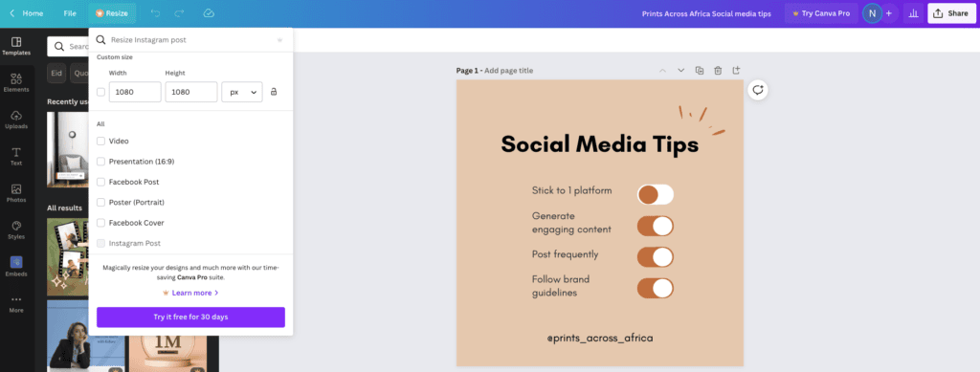Check the Video size checkbox

tap(101, 142)
